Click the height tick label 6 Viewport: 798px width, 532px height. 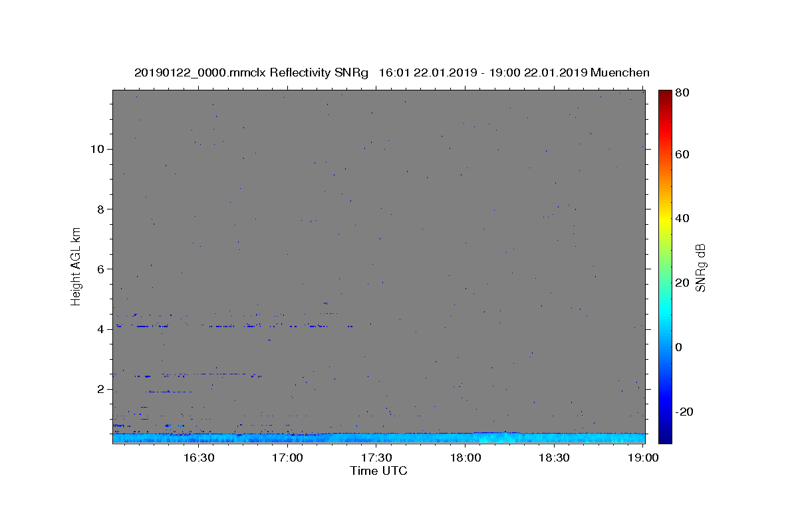tap(102, 269)
